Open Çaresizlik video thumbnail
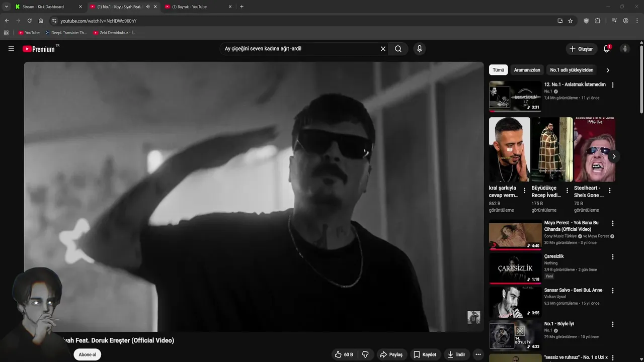644x362 pixels. tap(515, 268)
